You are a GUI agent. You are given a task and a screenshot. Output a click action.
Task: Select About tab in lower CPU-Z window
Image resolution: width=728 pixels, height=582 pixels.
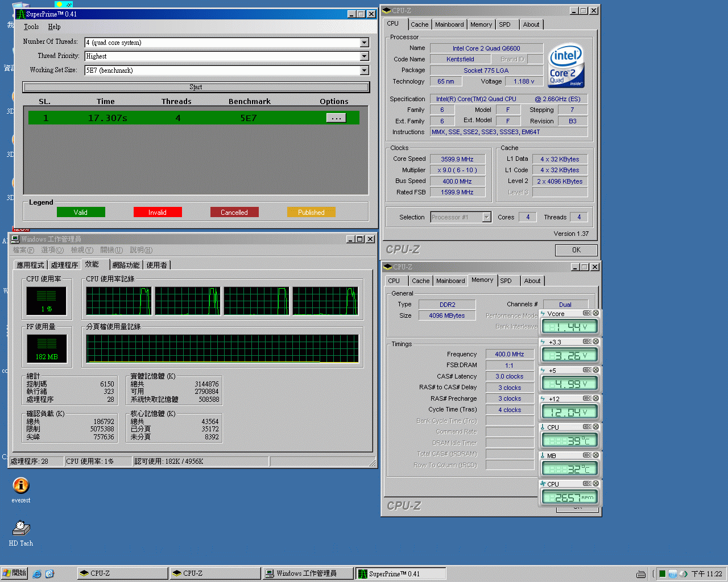(x=532, y=281)
